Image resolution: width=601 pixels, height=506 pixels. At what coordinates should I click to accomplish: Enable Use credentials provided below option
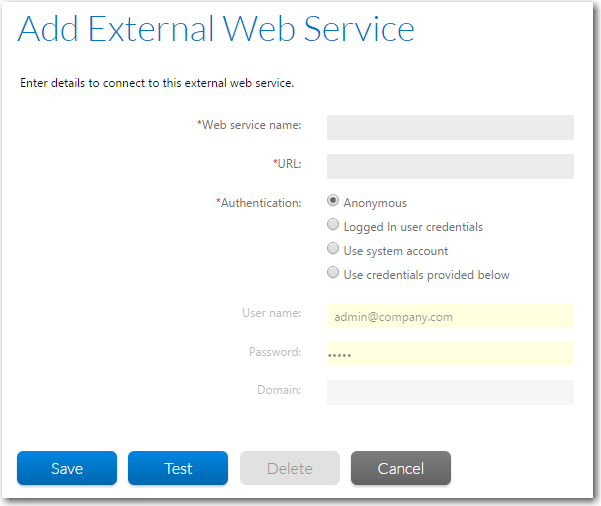pyautogui.click(x=333, y=274)
